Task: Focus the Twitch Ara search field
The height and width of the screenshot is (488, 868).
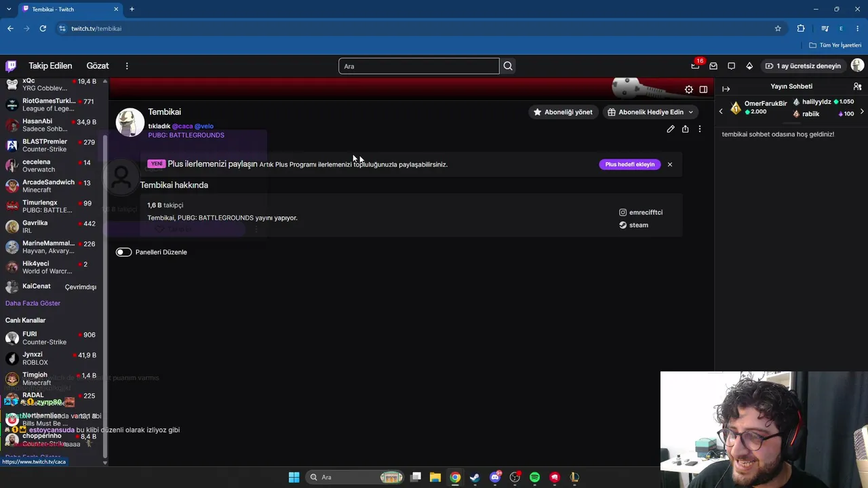Action: pos(419,66)
